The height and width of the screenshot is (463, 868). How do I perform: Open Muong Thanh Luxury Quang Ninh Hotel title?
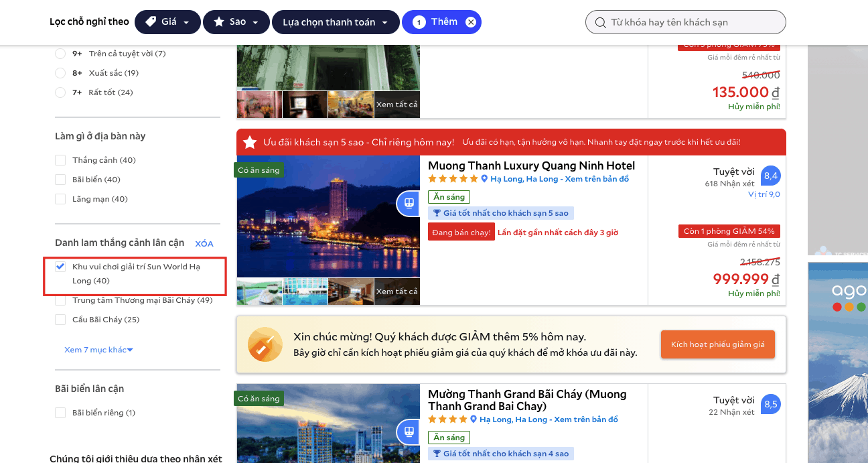click(531, 166)
